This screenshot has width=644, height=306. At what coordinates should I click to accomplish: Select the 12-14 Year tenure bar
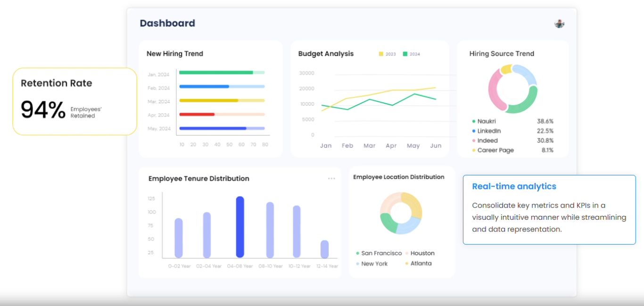[324, 249]
